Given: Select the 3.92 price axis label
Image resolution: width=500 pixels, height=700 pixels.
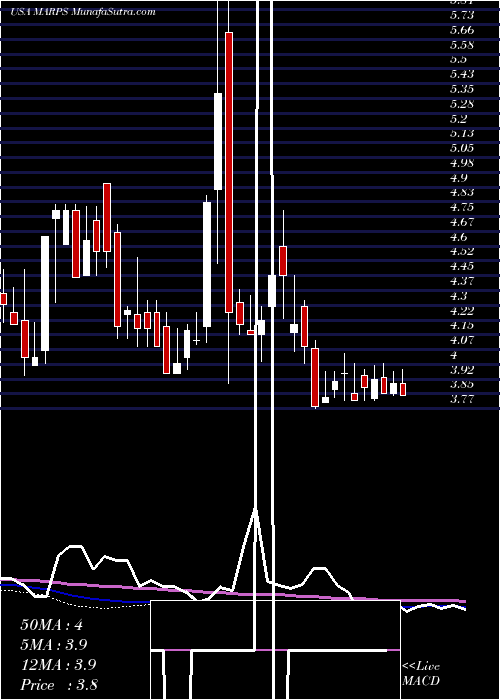Looking at the screenshot, I should (x=462, y=370).
